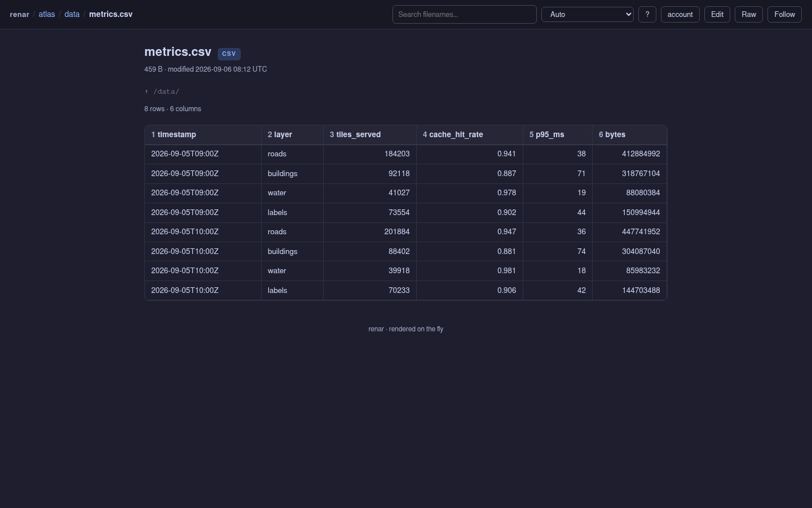The image size is (812, 508).
Task: Click the metrics.csv page heading
Action: coord(178,52)
